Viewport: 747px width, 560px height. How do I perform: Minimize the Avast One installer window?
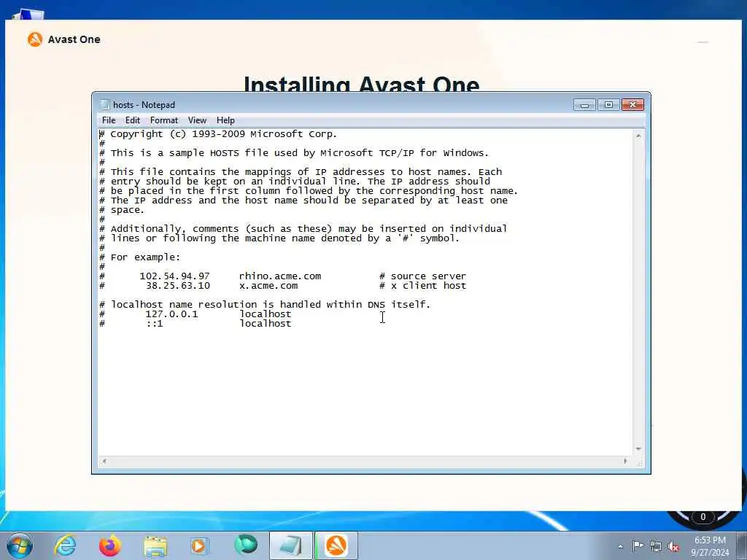703,42
